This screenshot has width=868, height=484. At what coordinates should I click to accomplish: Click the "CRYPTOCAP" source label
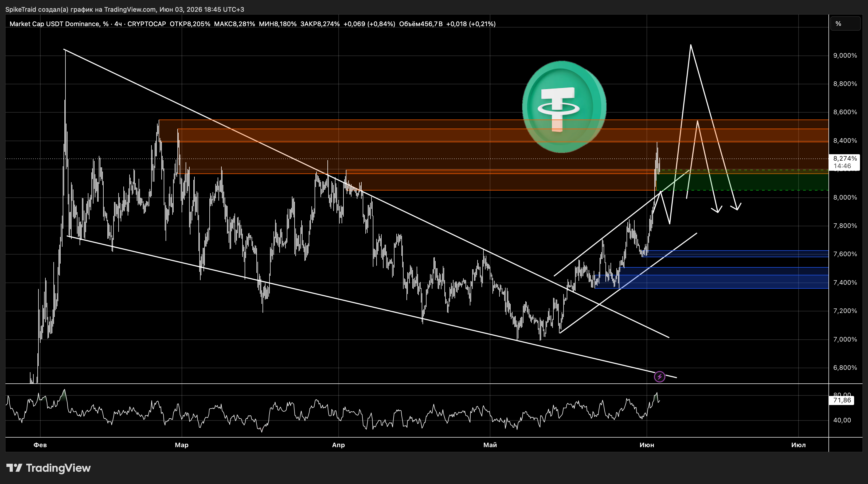147,24
